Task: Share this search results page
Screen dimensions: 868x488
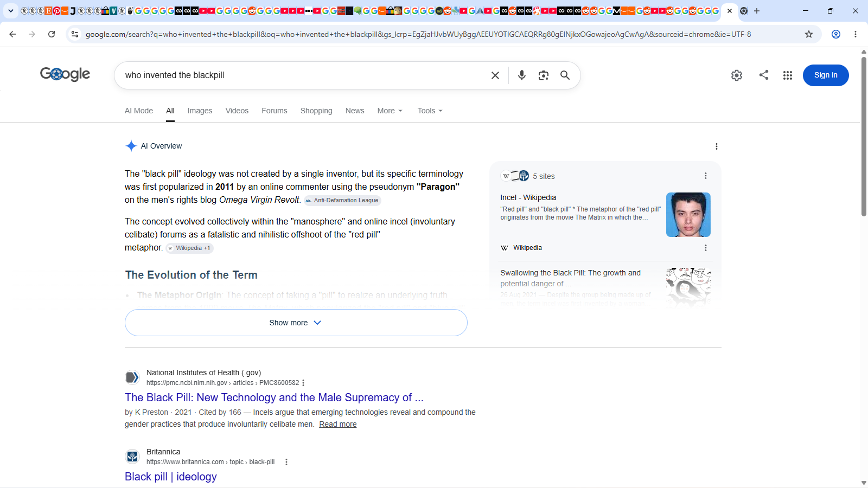Action: (x=764, y=75)
